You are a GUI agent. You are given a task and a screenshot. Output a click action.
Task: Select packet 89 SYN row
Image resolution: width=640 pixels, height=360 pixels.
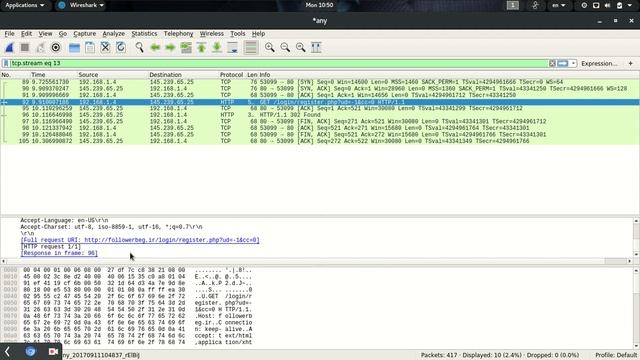(x=320, y=82)
